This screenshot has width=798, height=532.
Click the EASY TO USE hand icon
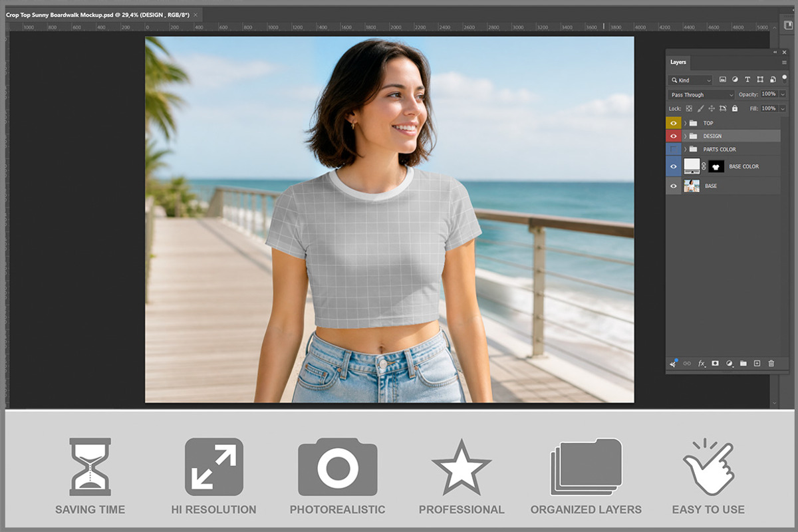coord(708,466)
